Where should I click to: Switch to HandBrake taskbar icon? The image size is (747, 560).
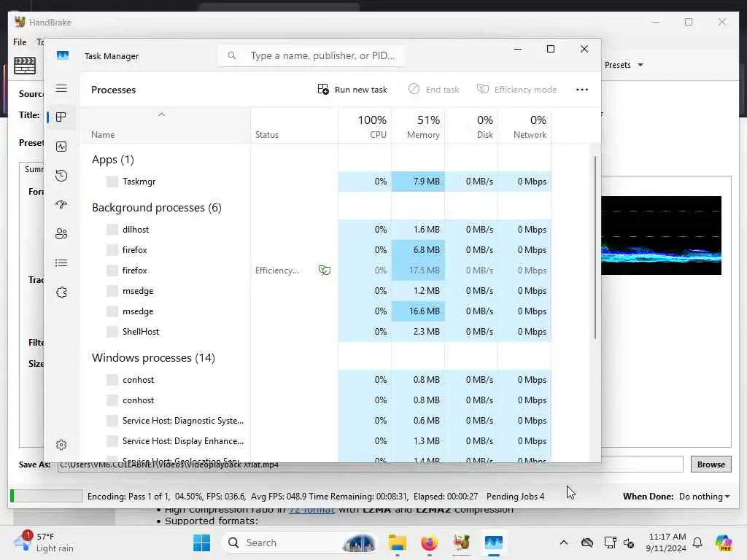[x=461, y=542]
